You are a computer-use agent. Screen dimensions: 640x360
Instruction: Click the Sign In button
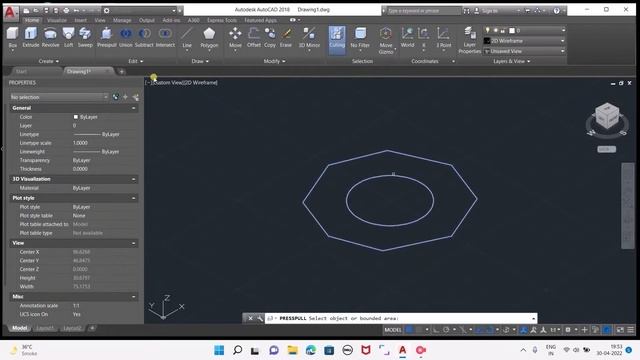(489, 11)
